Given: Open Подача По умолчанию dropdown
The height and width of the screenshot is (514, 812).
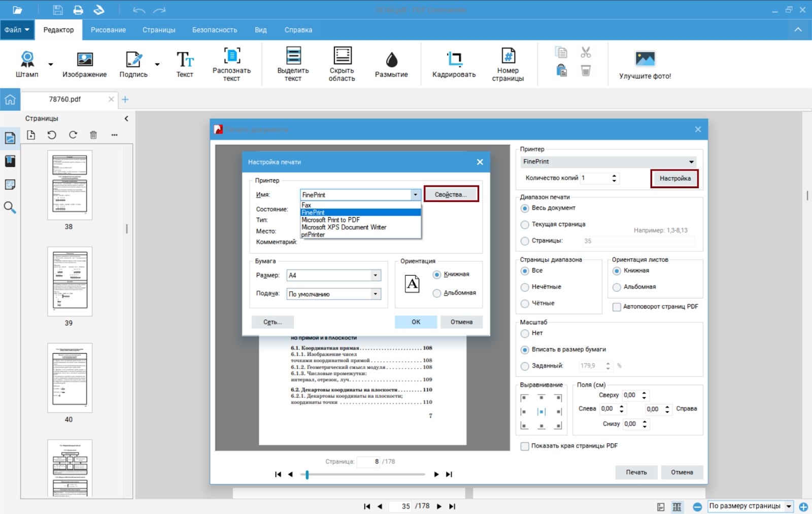Looking at the screenshot, I should [x=376, y=294].
